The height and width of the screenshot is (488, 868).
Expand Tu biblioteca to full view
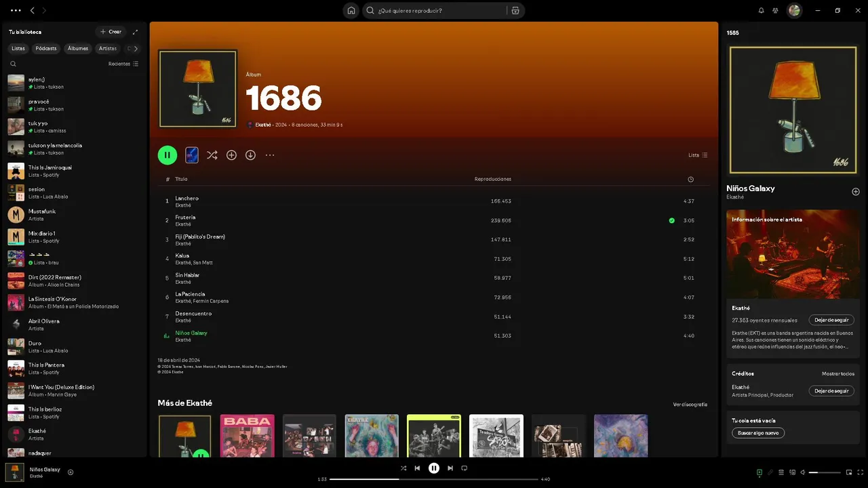pos(135,32)
